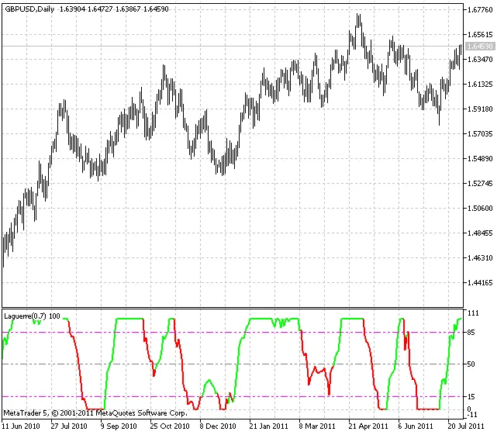Click the 8 Dec 2010 date label
Screen dimensions: 504x435
point(218,426)
